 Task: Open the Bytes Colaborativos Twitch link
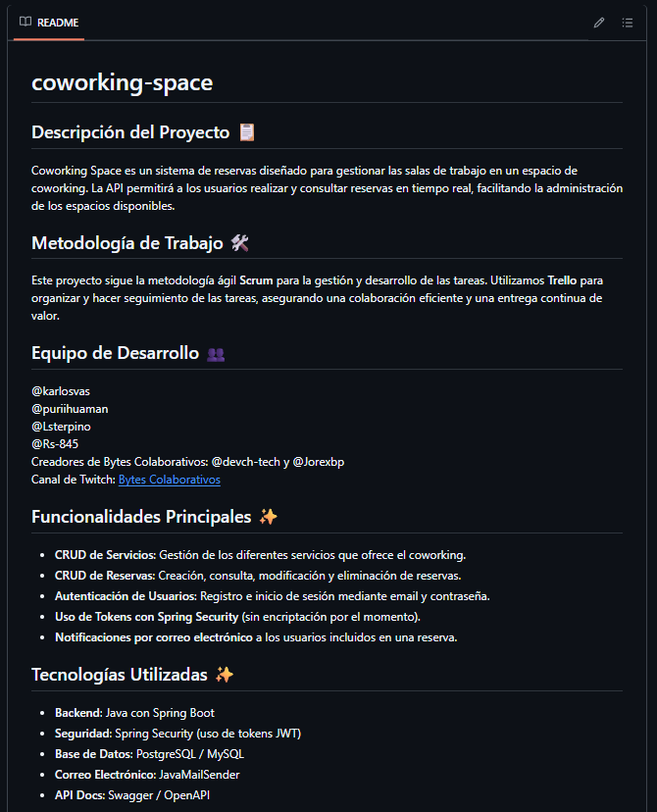click(169, 480)
